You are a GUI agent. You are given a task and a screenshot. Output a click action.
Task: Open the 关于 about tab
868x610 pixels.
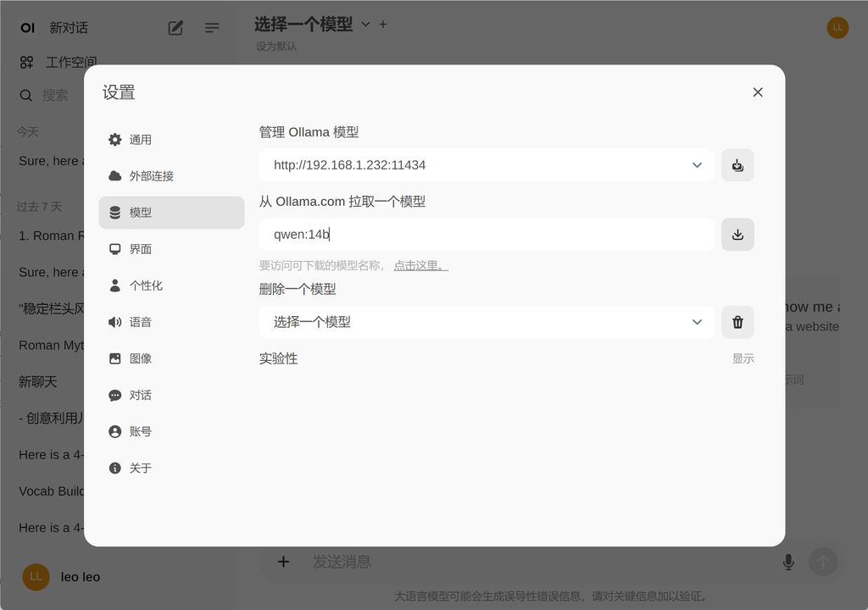click(x=140, y=468)
